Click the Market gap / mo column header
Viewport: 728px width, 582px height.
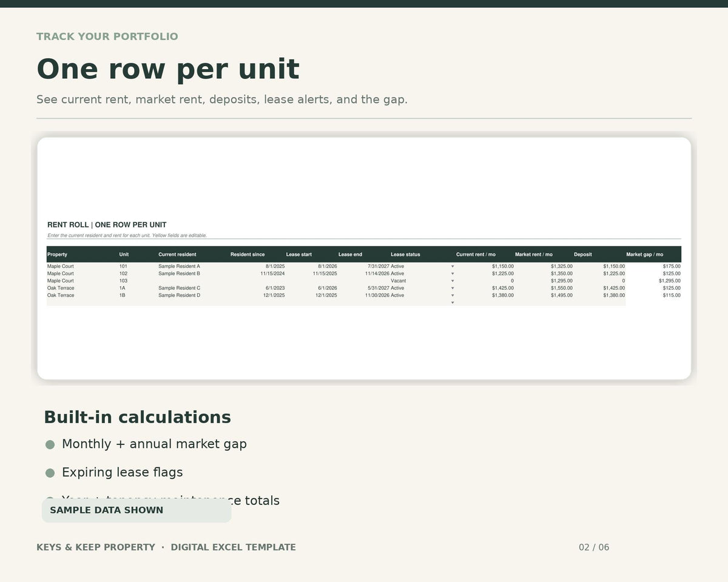point(645,255)
